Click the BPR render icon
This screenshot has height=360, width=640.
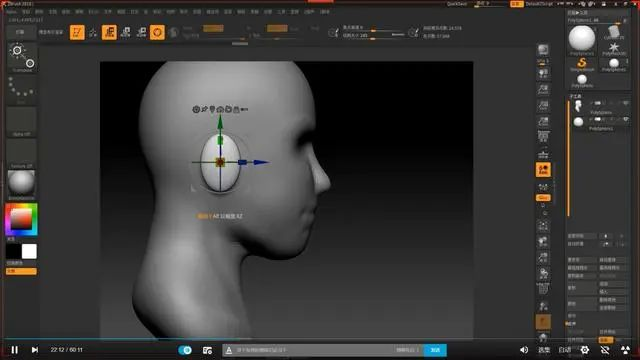tap(543, 51)
